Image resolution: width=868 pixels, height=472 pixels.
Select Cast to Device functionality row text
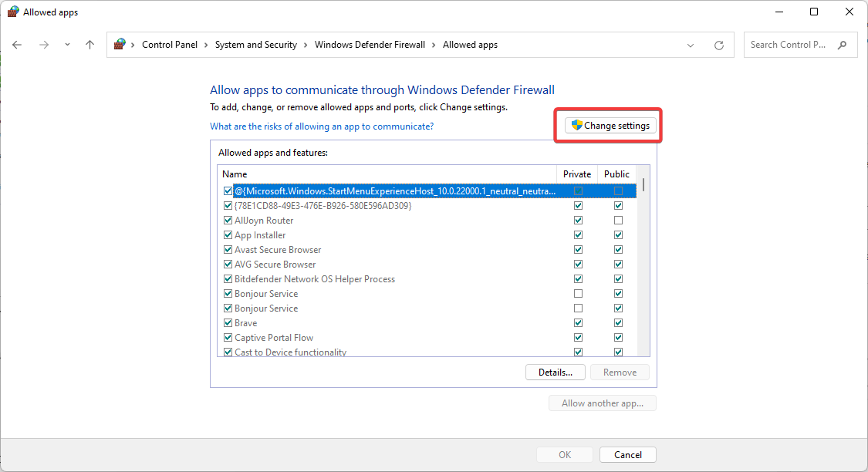point(290,352)
